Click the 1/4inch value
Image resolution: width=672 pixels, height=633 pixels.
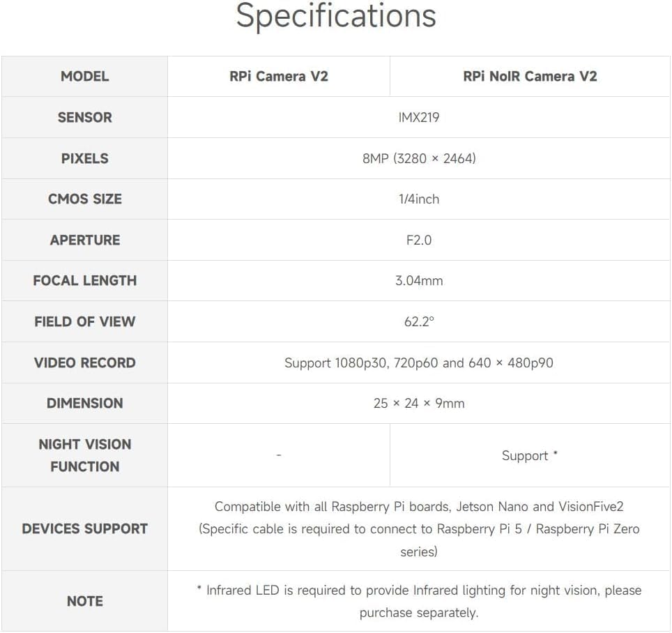(419, 199)
